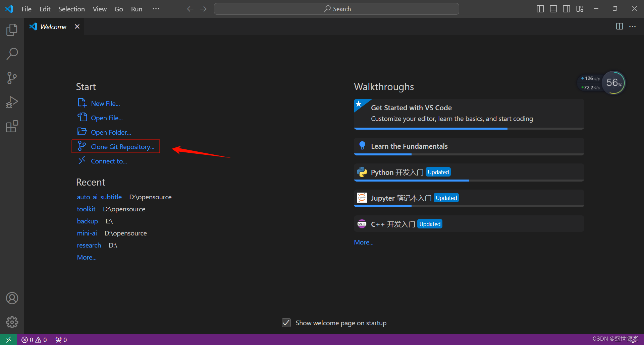The width and height of the screenshot is (644, 345).
Task: Click the Jupyter logo icon
Action: pos(362,198)
